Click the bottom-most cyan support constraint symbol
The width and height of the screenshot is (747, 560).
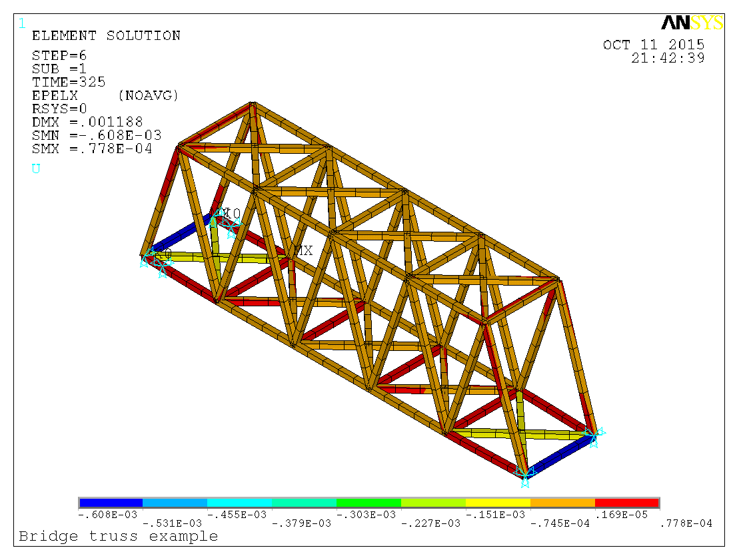(525, 473)
